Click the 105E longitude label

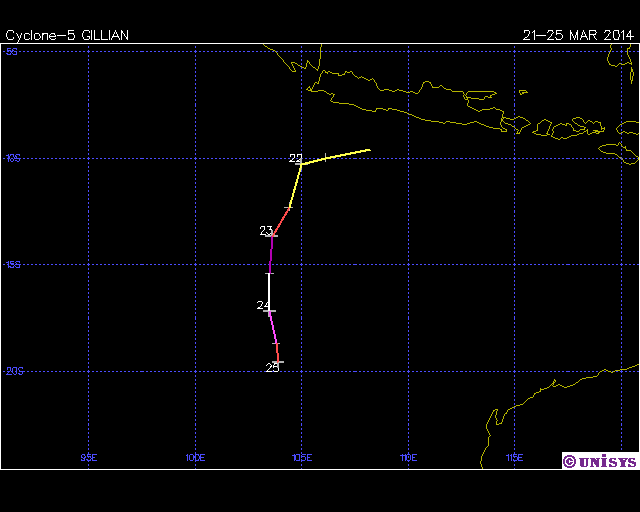coord(301,458)
